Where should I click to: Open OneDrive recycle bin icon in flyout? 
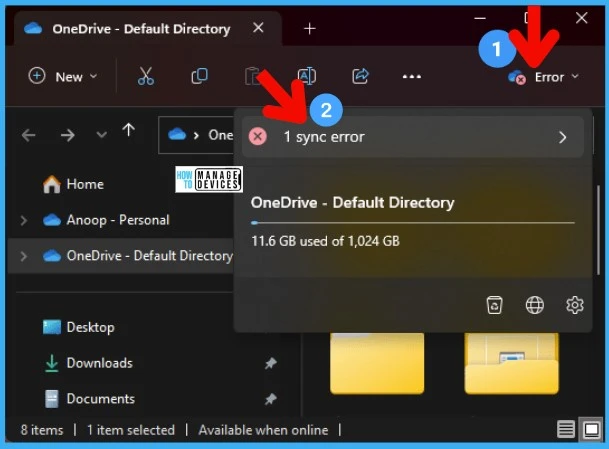(x=494, y=305)
